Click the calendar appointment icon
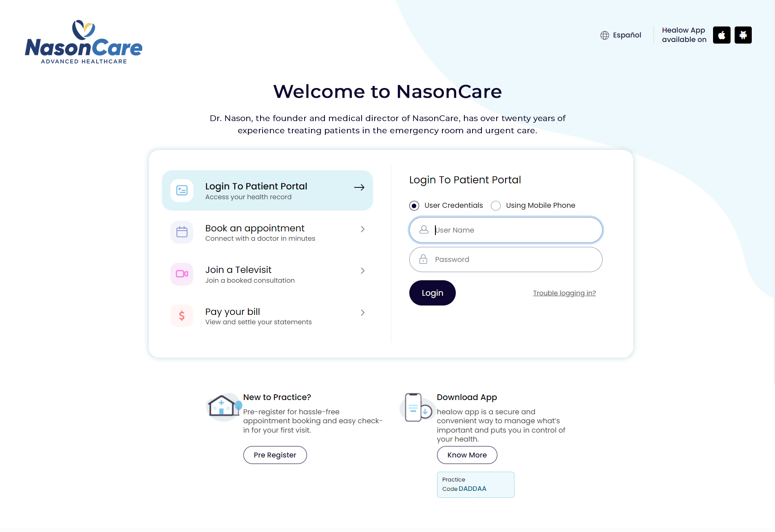The width and height of the screenshot is (775, 532). [x=182, y=232]
